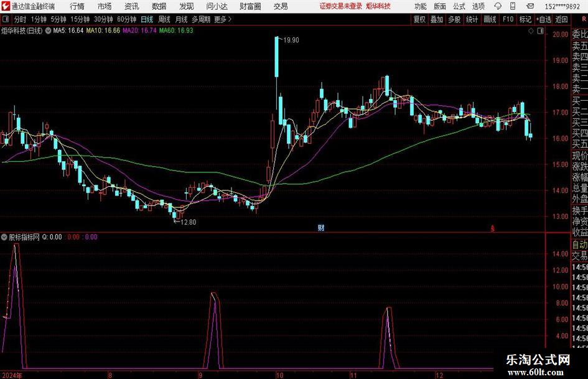
Task: Switch to the 周线 period tab
Action: [164, 19]
